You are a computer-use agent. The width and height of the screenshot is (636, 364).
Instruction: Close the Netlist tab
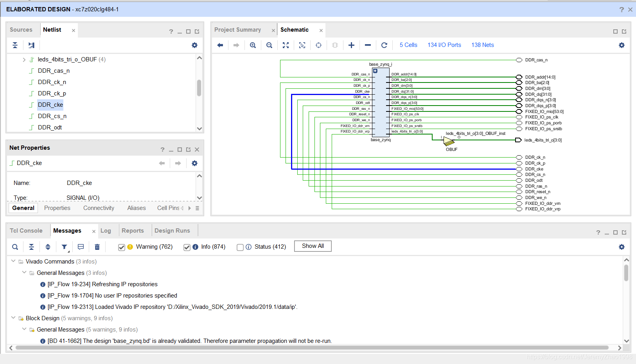(x=74, y=30)
